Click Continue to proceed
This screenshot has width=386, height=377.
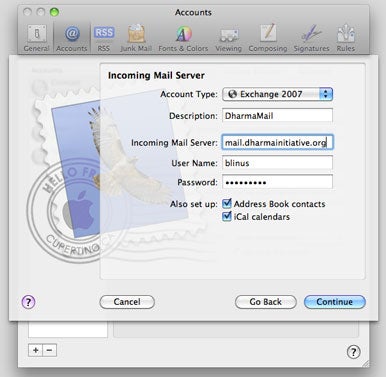click(x=335, y=302)
